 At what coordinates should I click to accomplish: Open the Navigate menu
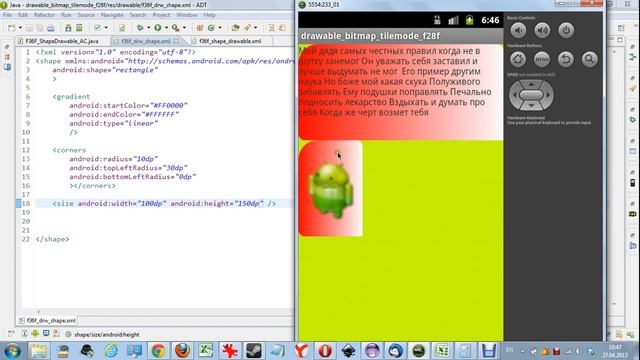[x=112, y=15]
